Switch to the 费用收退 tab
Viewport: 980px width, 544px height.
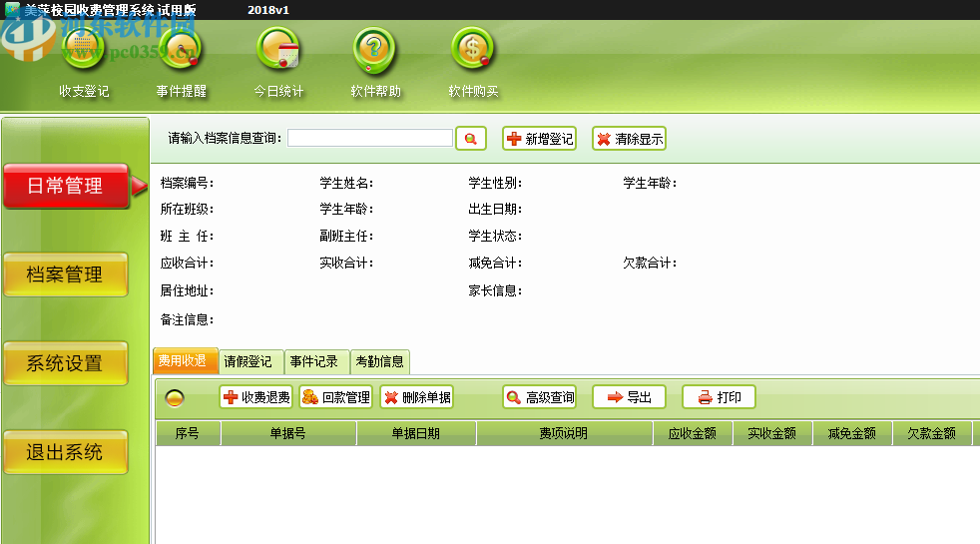pyautogui.click(x=185, y=360)
